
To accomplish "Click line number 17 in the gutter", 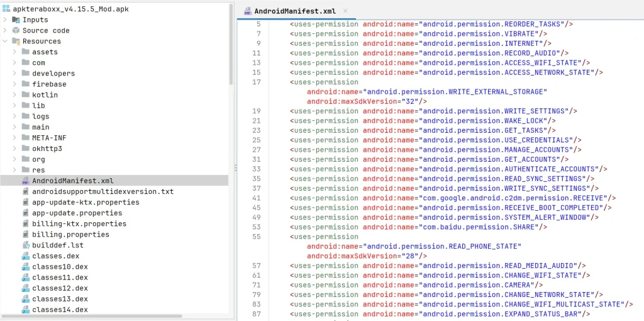I will tap(257, 82).
